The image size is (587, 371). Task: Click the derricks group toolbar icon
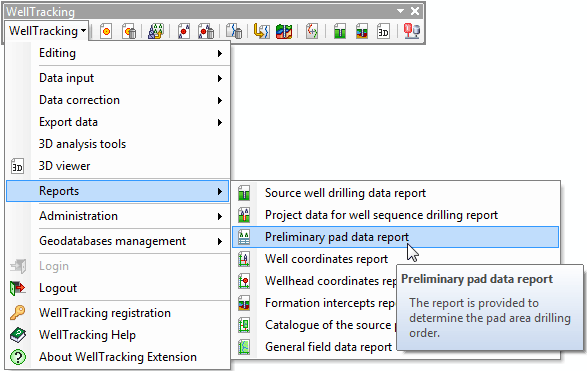point(156,31)
